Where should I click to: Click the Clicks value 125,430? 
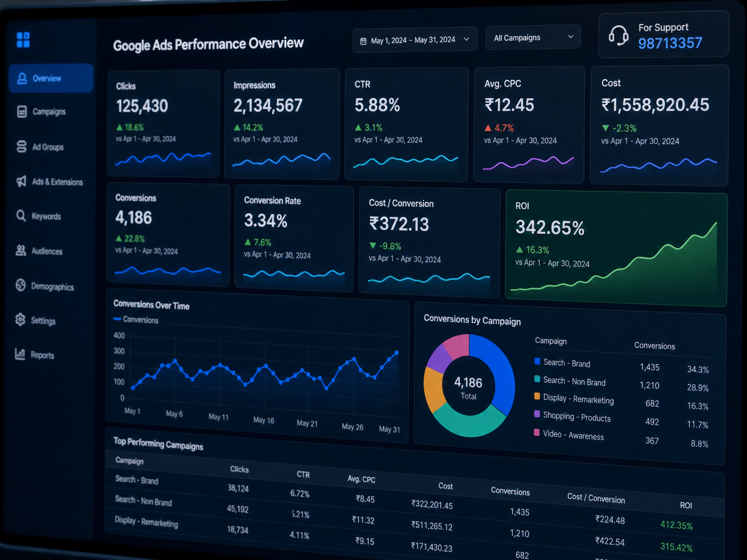click(142, 106)
